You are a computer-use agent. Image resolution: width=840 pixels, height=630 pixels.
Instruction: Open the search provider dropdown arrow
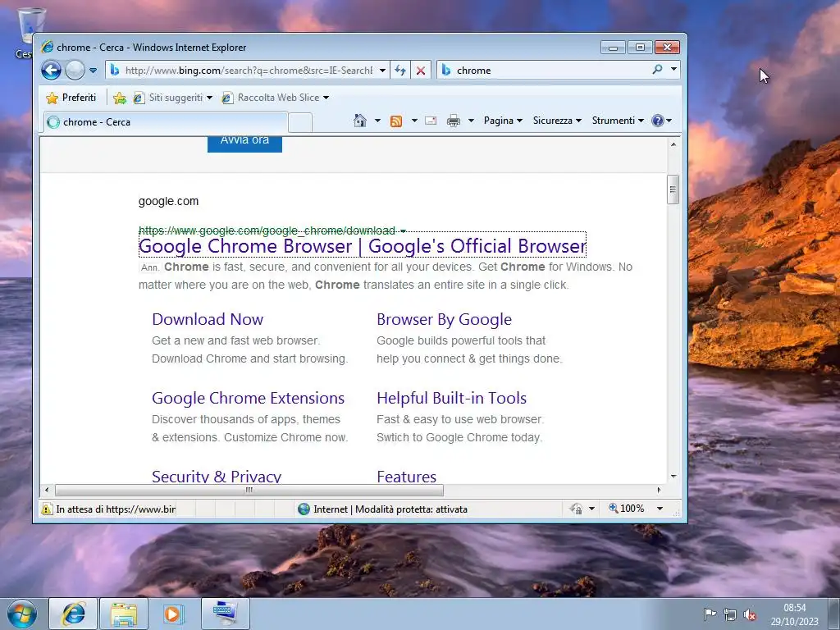pyautogui.click(x=673, y=70)
